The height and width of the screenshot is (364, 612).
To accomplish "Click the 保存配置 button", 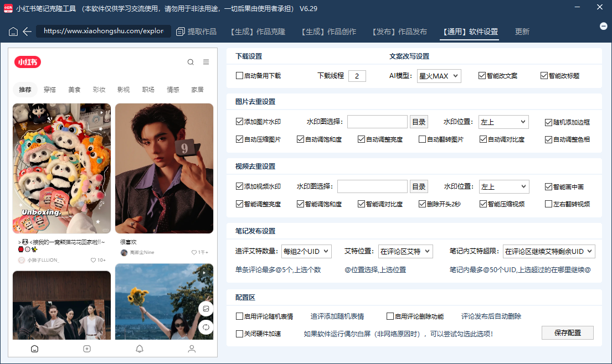I will [x=567, y=332].
